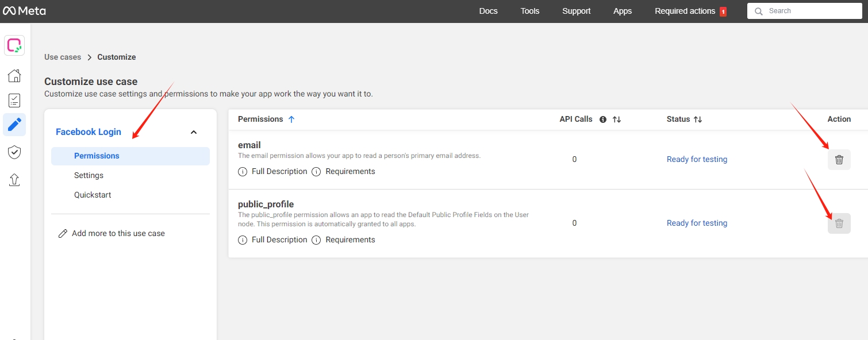
Task: Open the pencil Customize icon in sidebar
Action: (14, 125)
